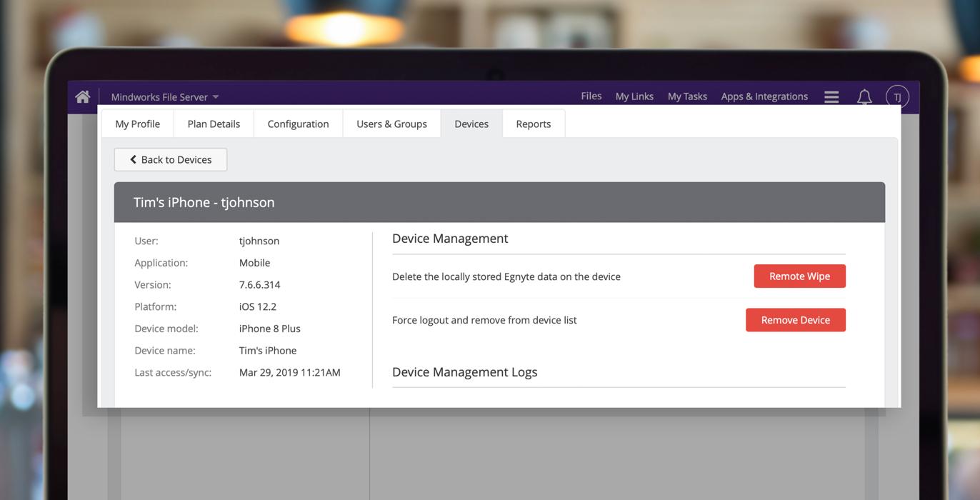980x500 pixels.
Task: Select the Devices tab
Action: click(x=471, y=124)
